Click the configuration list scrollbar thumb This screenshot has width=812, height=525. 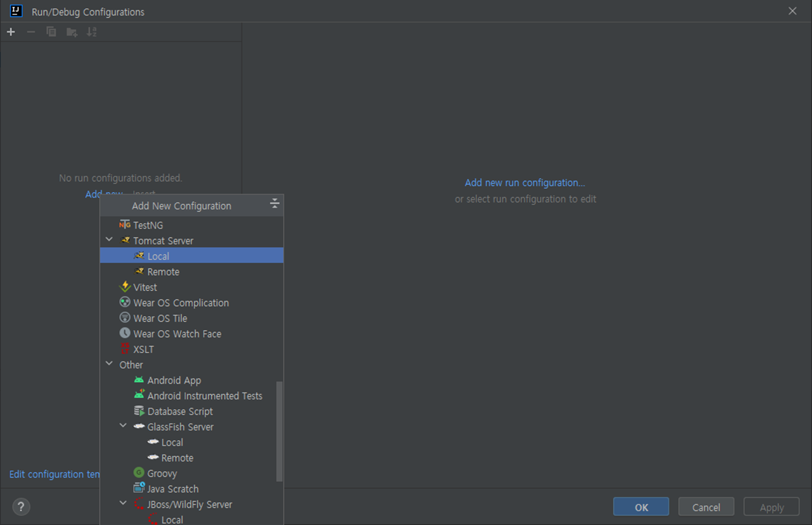pyautogui.click(x=279, y=431)
